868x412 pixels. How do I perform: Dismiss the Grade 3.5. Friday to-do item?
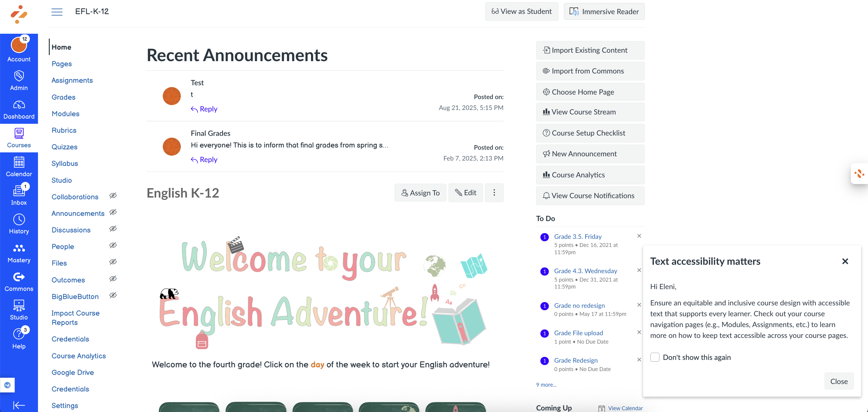[x=639, y=236]
